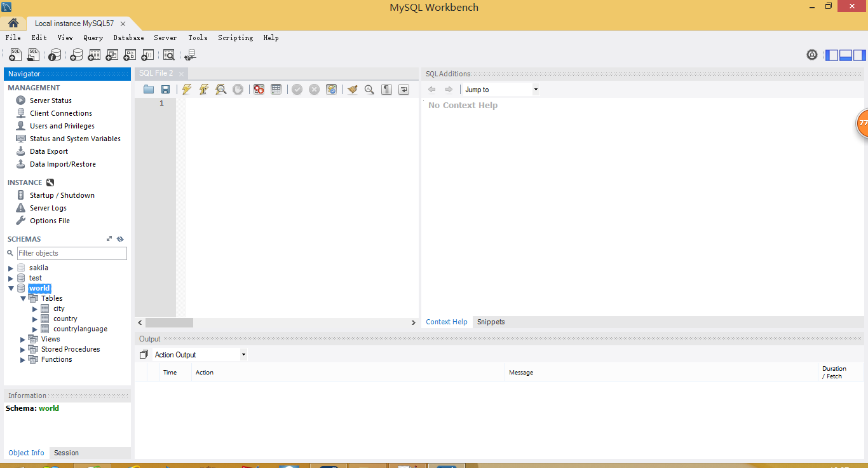Expand the test schema

[x=11, y=279]
